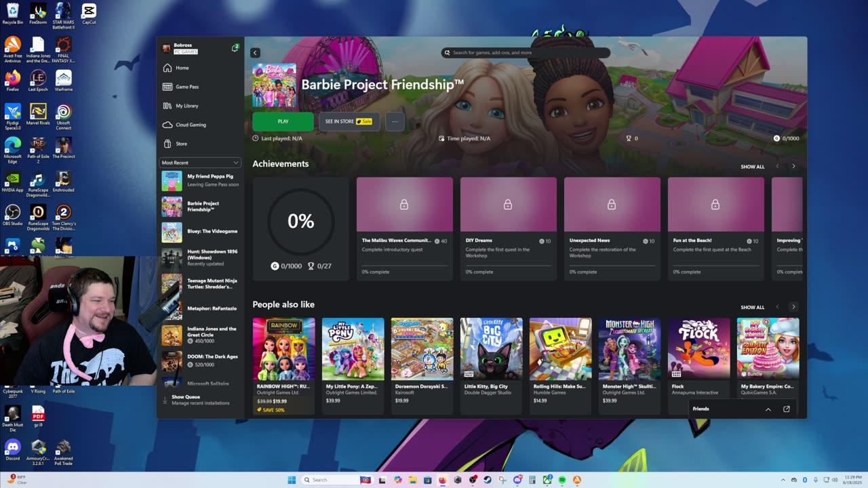Open the Xbox app taskbar icon

click(x=547, y=480)
